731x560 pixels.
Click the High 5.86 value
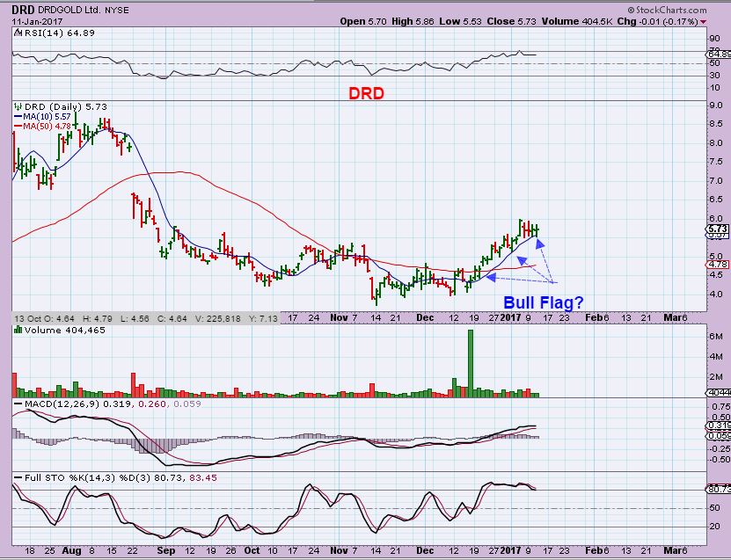point(413,21)
